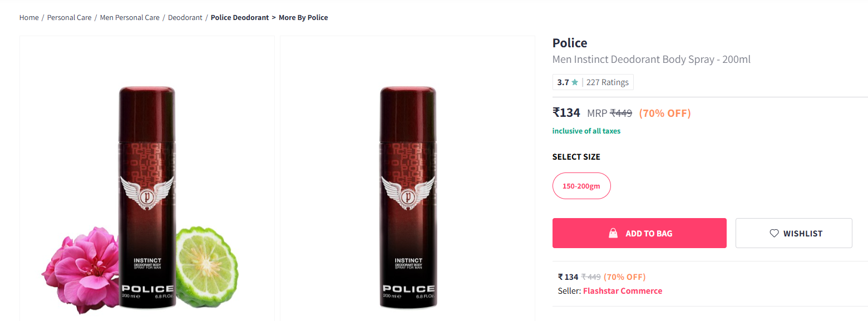Click the bag icon on Add to Bag
Viewport: 868px width, 321px height.
[x=613, y=233]
